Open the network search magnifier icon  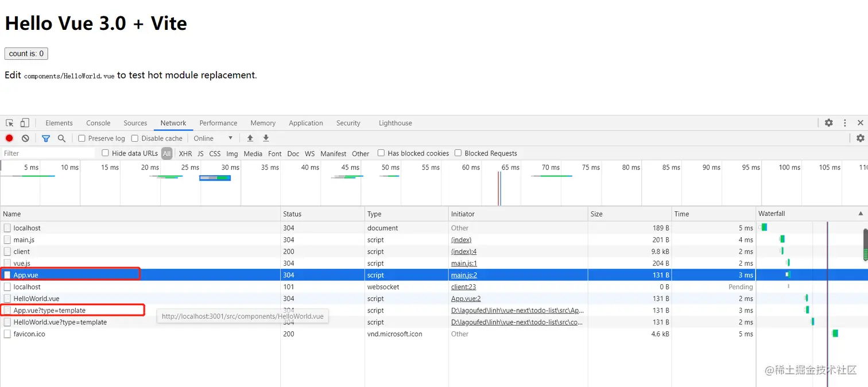61,138
